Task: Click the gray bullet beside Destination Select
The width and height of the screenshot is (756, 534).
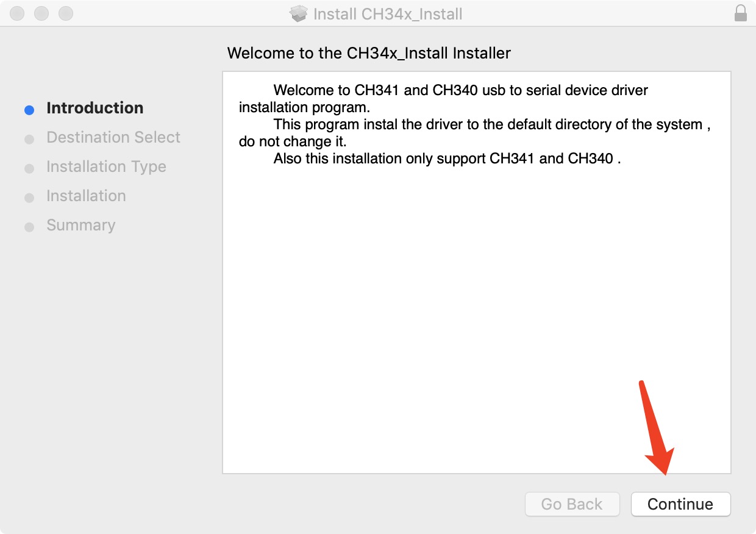Action: 29,139
